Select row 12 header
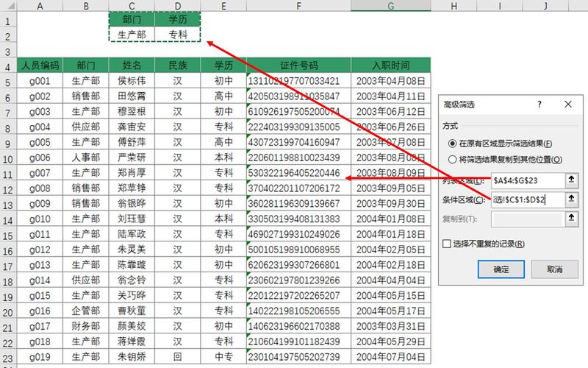Screen dimensions: 588x368 8,190
